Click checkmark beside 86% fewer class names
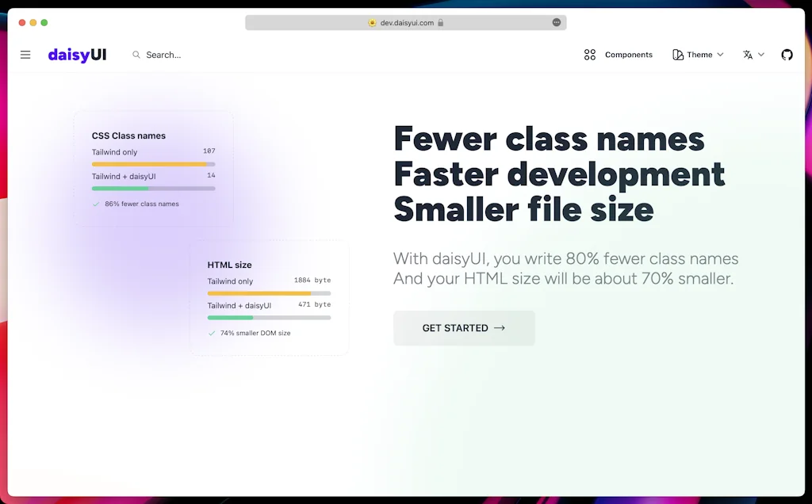The width and height of the screenshot is (812, 504). [x=96, y=204]
